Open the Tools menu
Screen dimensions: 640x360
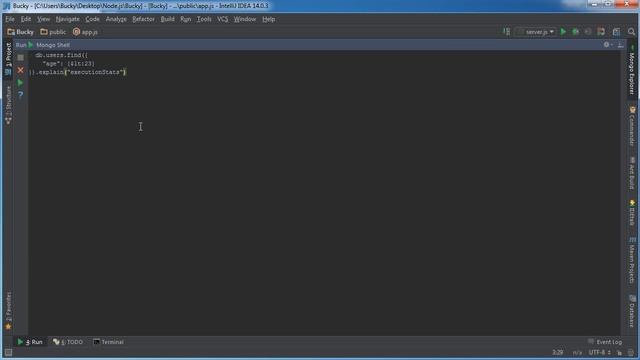click(204, 19)
